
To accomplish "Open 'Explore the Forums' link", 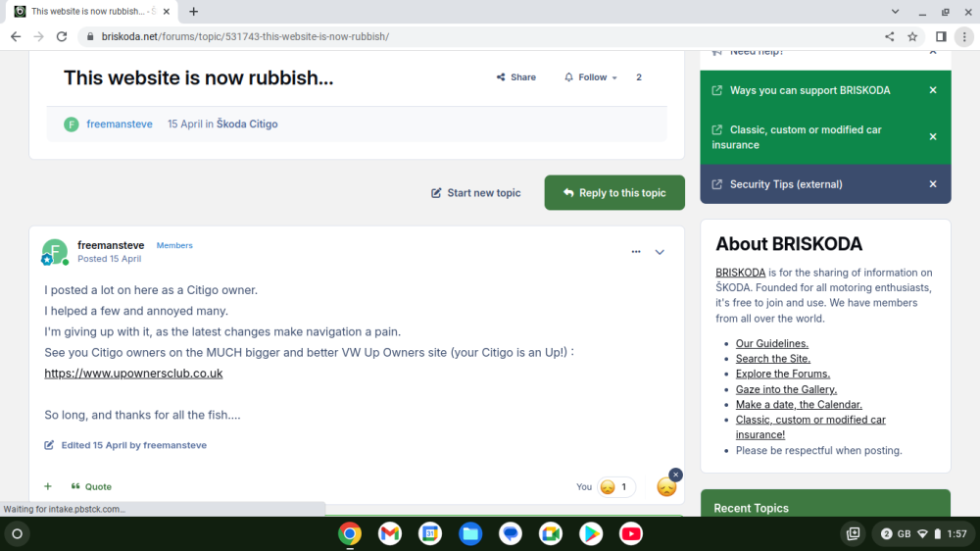I will (782, 374).
